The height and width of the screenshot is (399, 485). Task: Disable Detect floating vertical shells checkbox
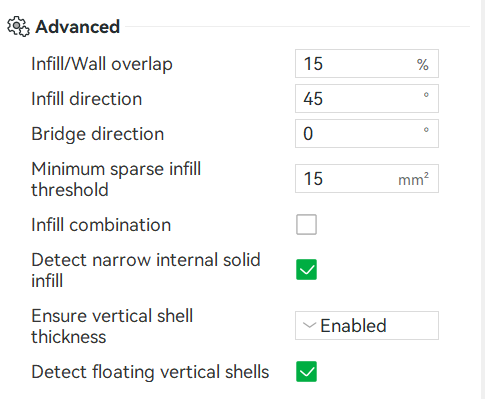tap(306, 372)
